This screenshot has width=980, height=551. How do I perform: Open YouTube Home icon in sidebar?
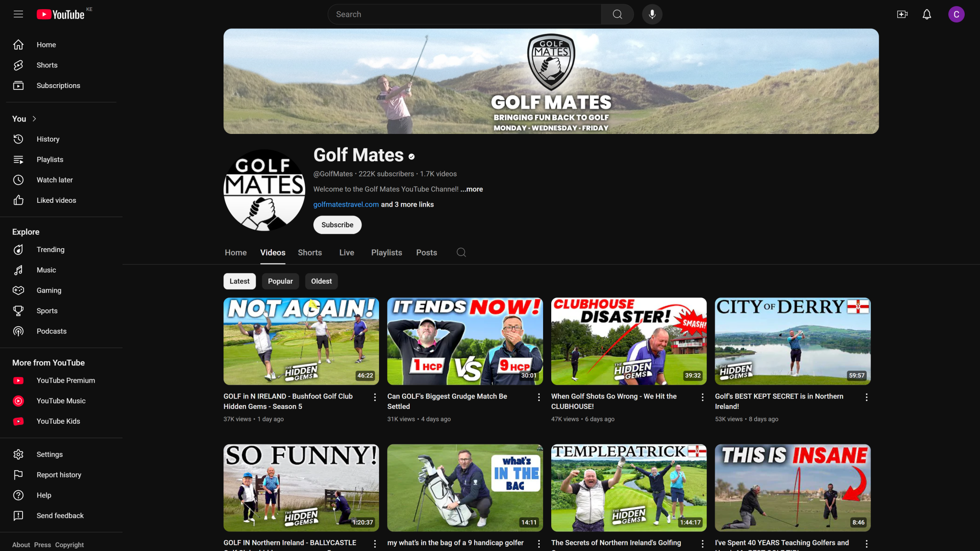coord(18,44)
